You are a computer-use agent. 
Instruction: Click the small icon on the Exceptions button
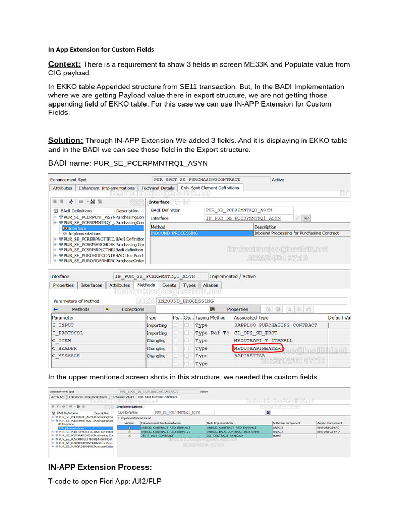pyautogui.click(x=108, y=309)
